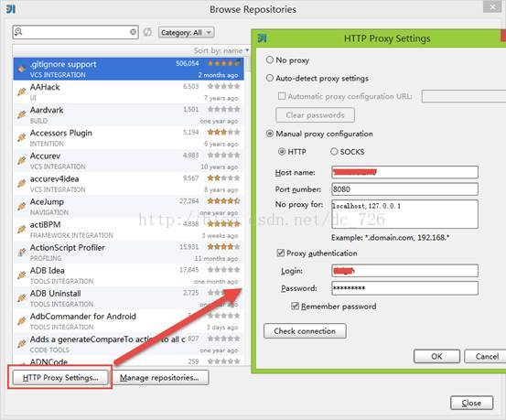Click the accurev4idea plugin icon
The width and height of the screenshot is (506, 420).
click(22, 183)
